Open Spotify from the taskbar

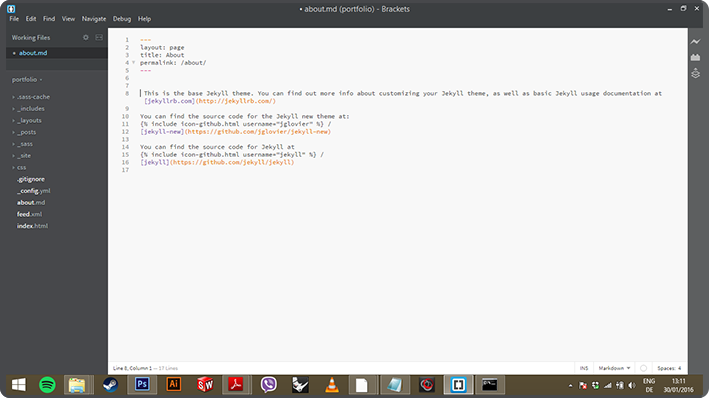tap(47, 385)
